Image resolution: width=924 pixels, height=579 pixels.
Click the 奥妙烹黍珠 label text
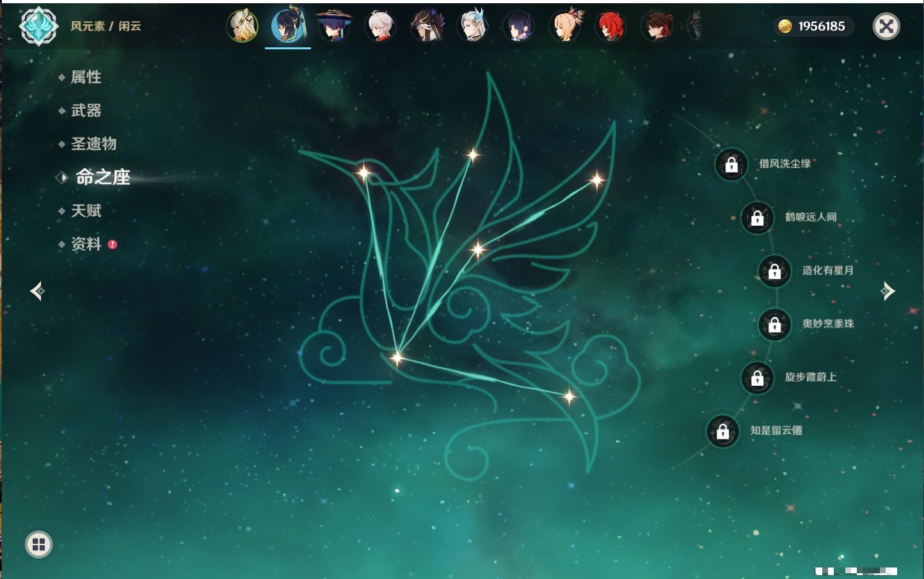[828, 324]
